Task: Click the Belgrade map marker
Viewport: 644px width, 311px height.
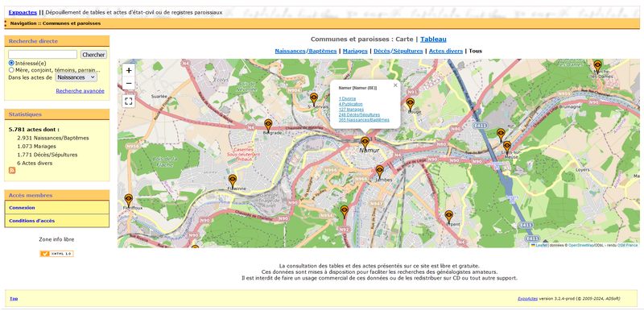Action: (x=268, y=126)
